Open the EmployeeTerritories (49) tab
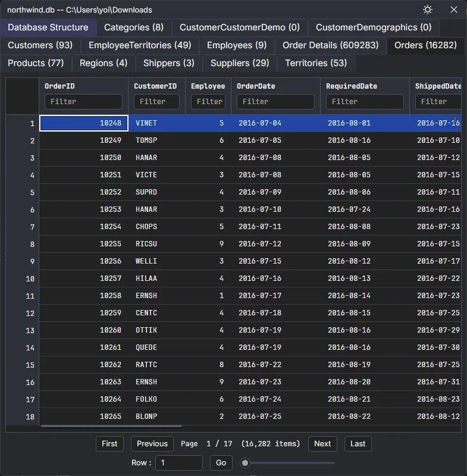This screenshot has height=476, width=467. [x=140, y=45]
